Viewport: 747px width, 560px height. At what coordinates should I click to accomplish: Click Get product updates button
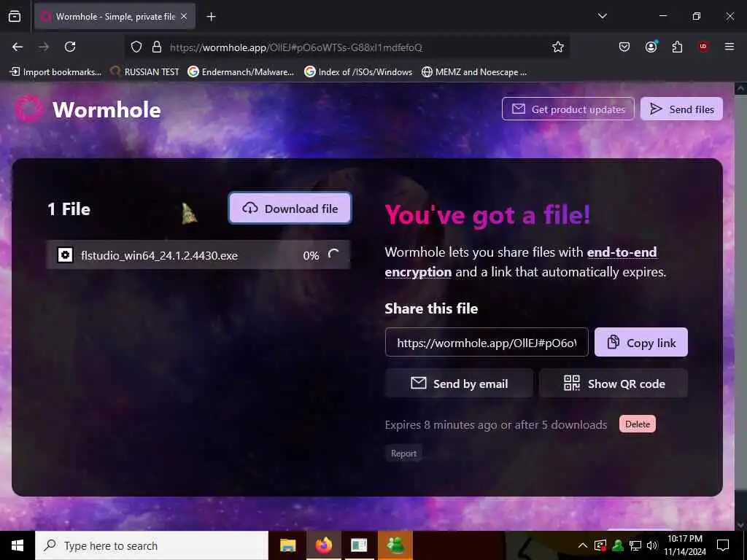[568, 109]
